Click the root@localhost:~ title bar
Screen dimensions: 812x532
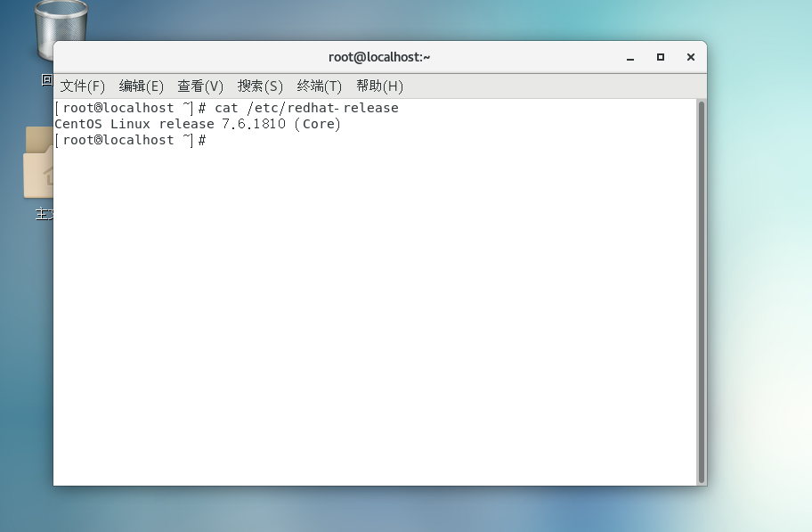379,57
